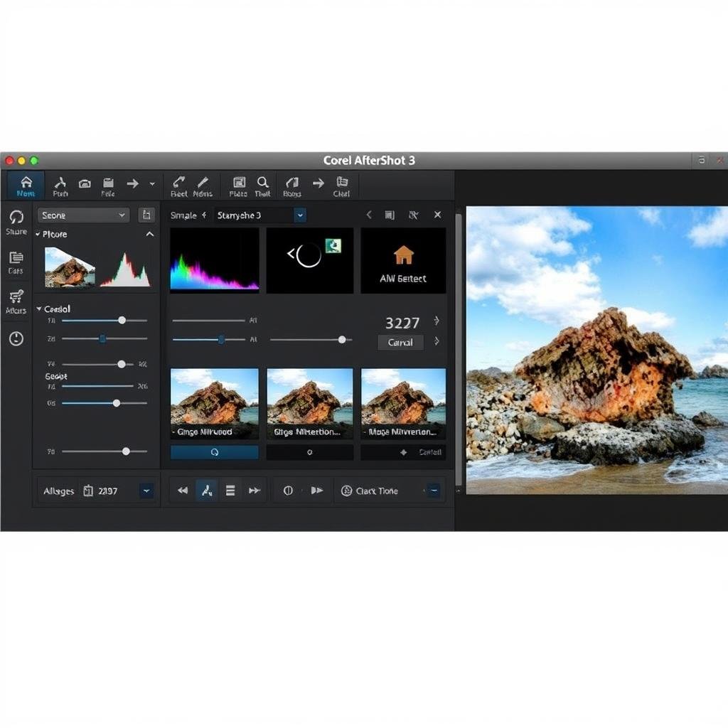Click the camera icon next to Path
728x728 pixels.
85,183
